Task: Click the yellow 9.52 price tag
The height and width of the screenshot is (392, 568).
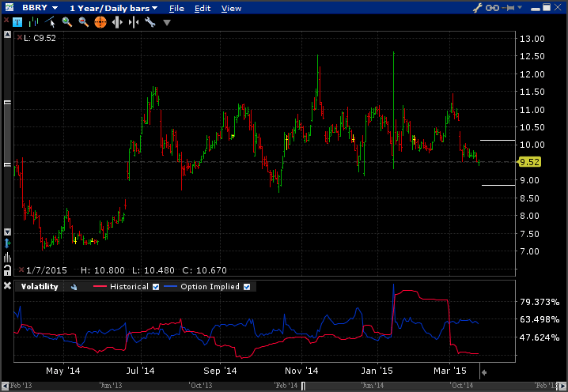Action: click(x=529, y=162)
